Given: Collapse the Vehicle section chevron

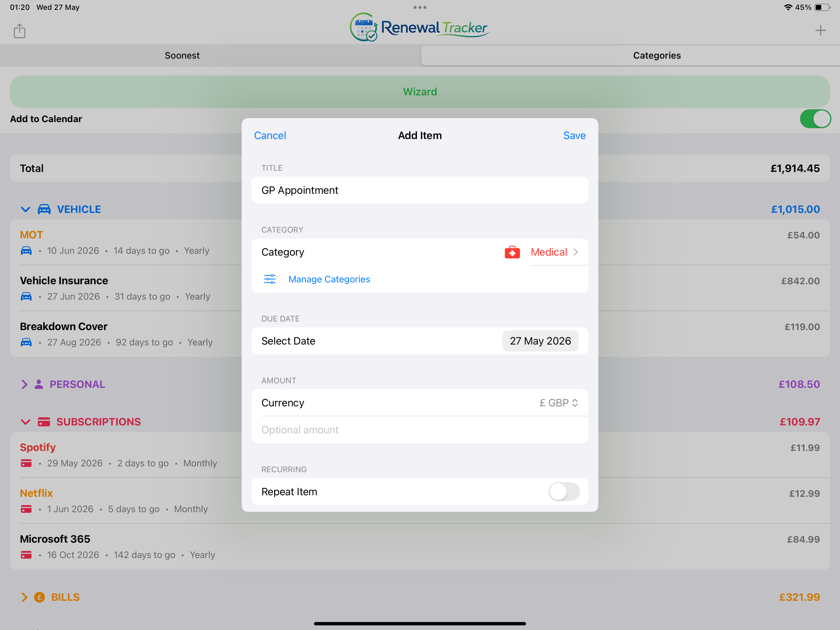Looking at the screenshot, I should (26, 209).
